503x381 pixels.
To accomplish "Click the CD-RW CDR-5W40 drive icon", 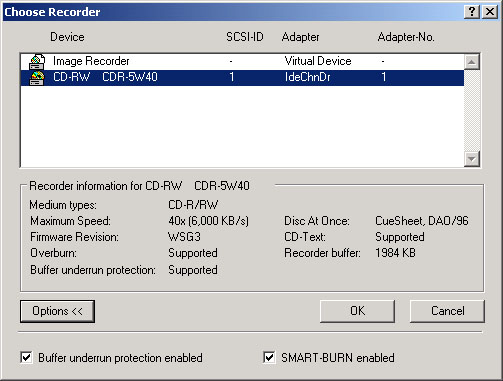I will [37, 78].
